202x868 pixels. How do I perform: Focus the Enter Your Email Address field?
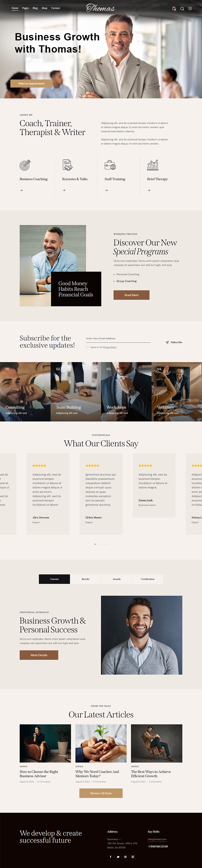tap(118, 339)
